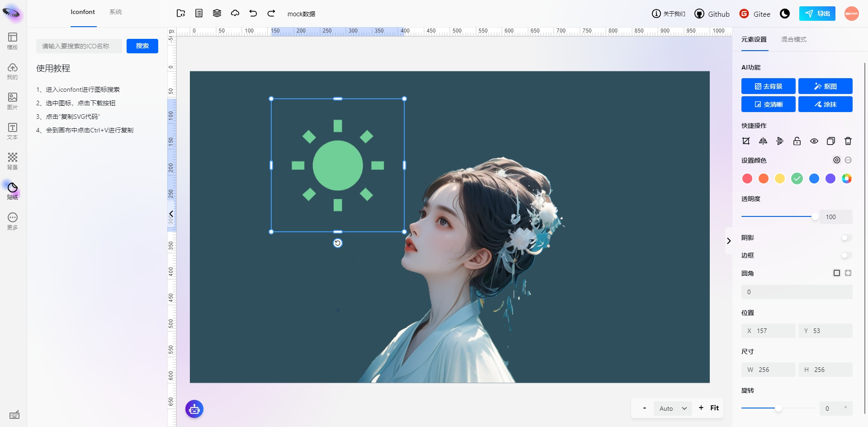Click the 抠图 cutout button
The image size is (868, 427).
826,86
